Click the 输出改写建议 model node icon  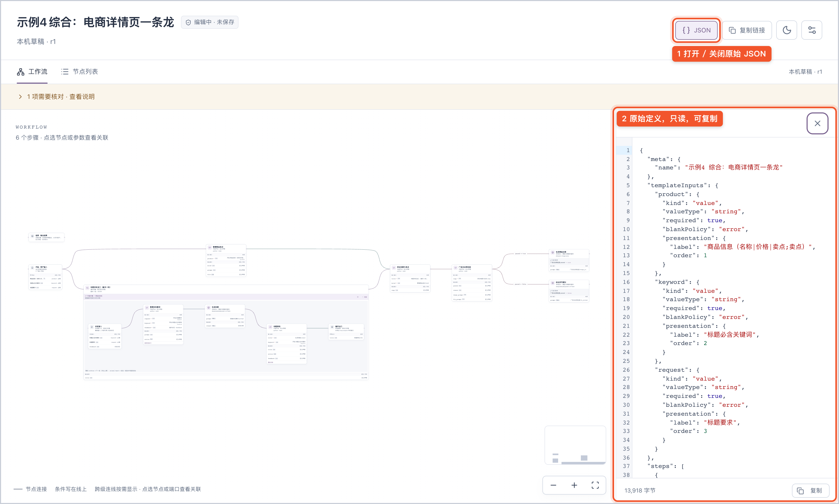coord(553,283)
